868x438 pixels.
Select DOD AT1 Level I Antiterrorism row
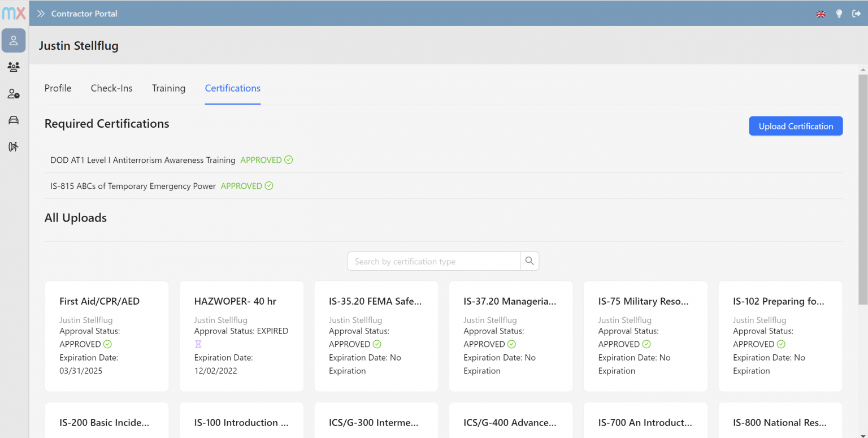pos(143,161)
